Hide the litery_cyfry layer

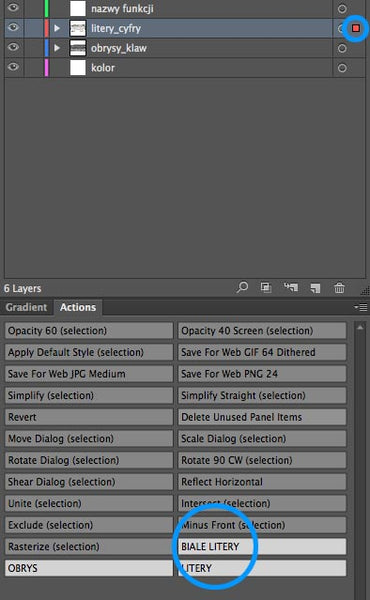pos(13,27)
